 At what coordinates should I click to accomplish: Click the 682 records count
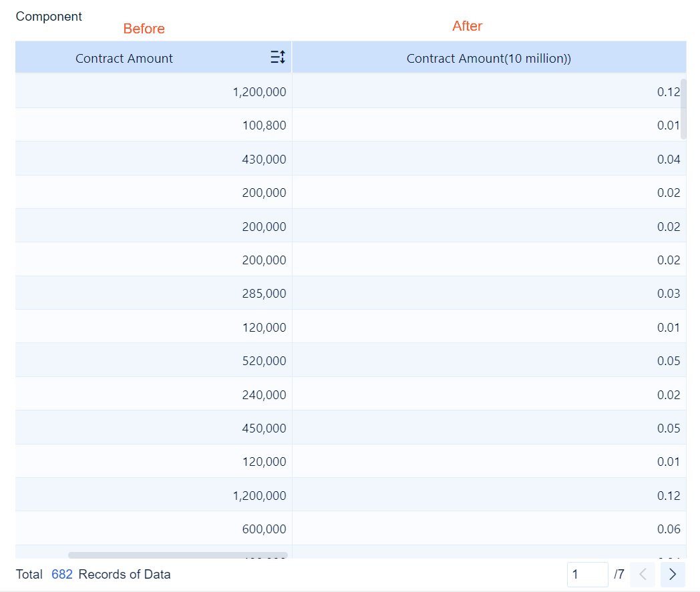point(62,574)
